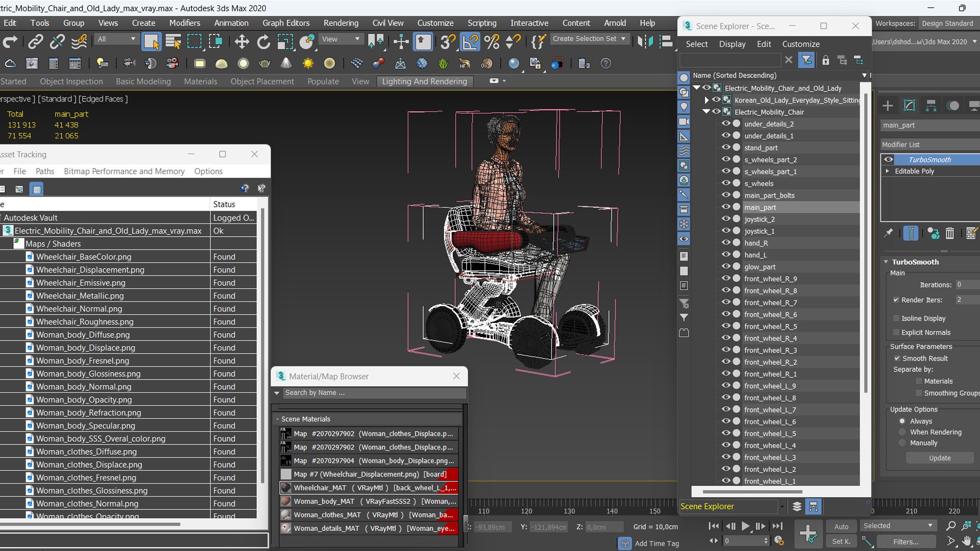The image size is (980, 551).
Task: Toggle the Angle Snap tool
Action: point(470,41)
